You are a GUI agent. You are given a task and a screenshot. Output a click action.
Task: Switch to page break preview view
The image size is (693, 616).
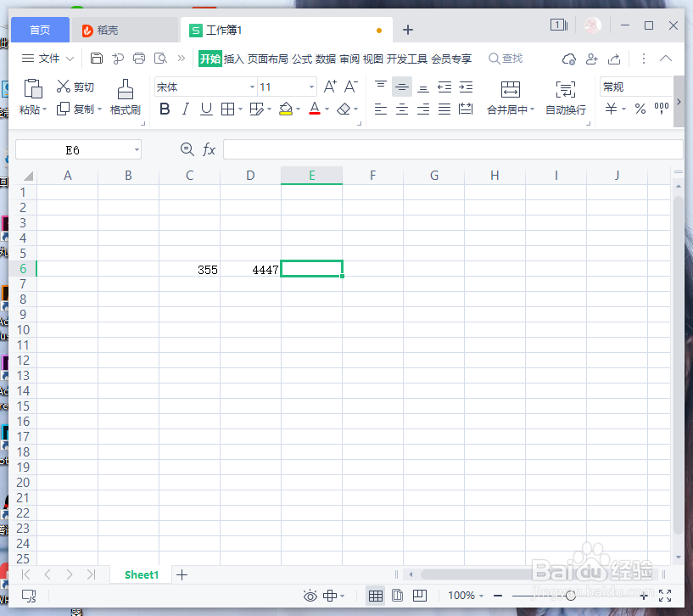point(419,596)
